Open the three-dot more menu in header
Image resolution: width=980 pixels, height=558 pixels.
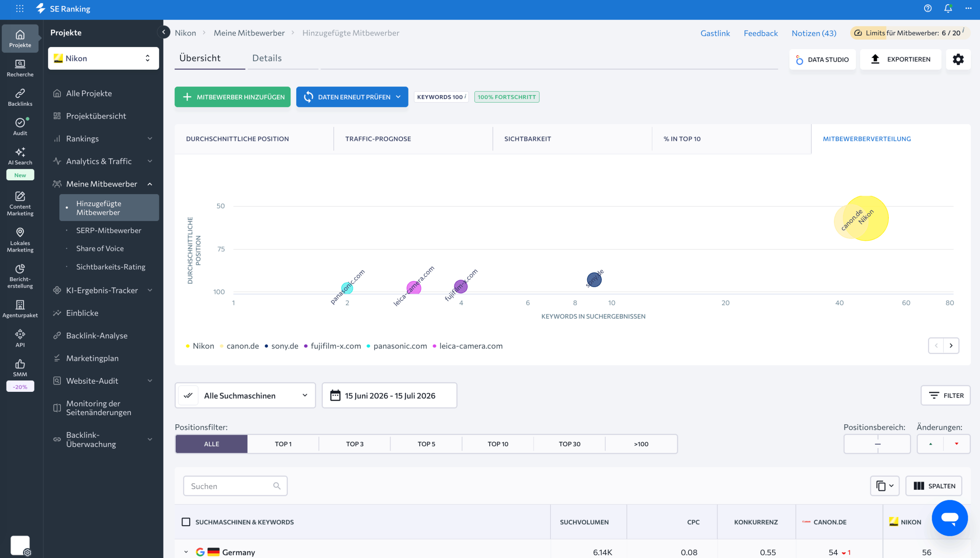pyautogui.click(x=968, y=8)
